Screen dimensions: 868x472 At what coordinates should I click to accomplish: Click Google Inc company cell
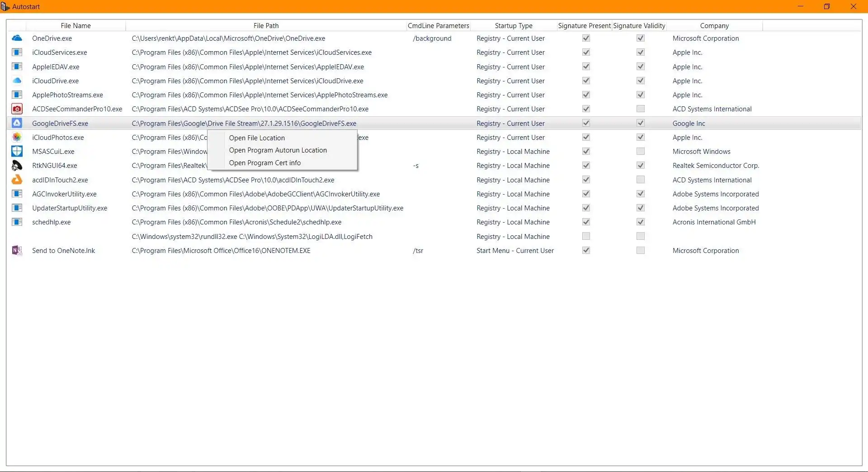coord(689,124)
